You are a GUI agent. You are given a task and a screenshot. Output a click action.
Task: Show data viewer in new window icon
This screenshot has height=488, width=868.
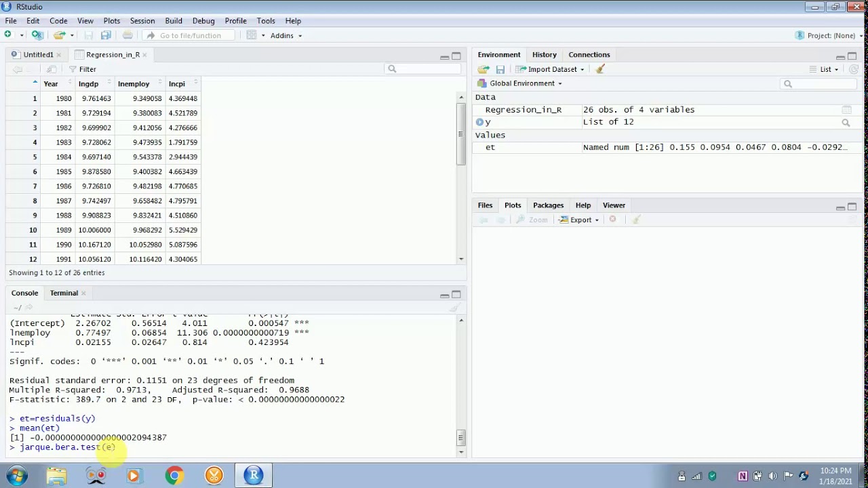pyautogui.click(x=52, y=69)
